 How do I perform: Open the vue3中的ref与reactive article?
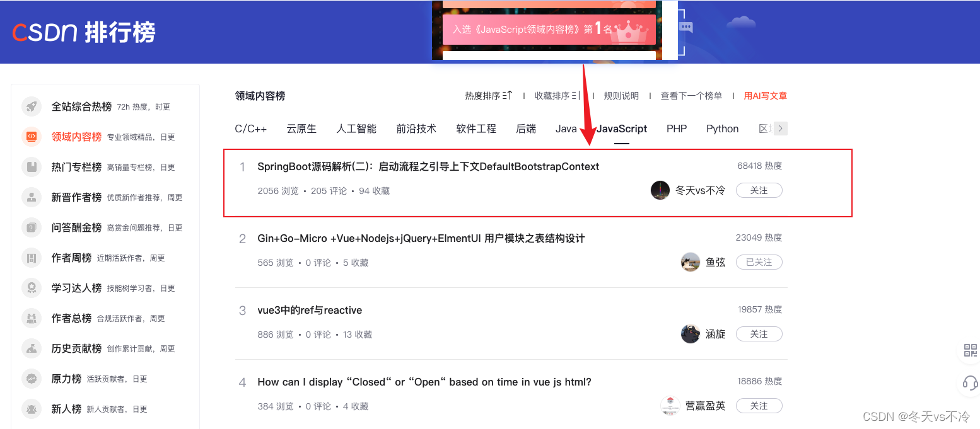pos(310,311)
